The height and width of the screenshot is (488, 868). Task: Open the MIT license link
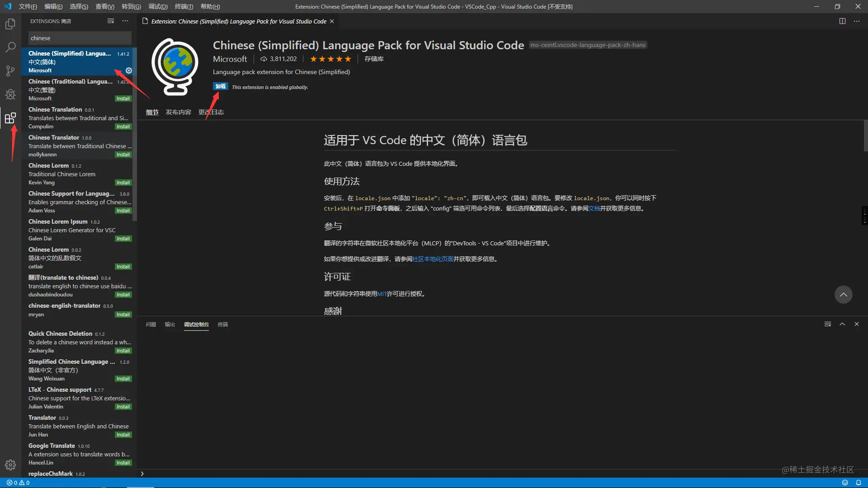click(x=382, y=294)
